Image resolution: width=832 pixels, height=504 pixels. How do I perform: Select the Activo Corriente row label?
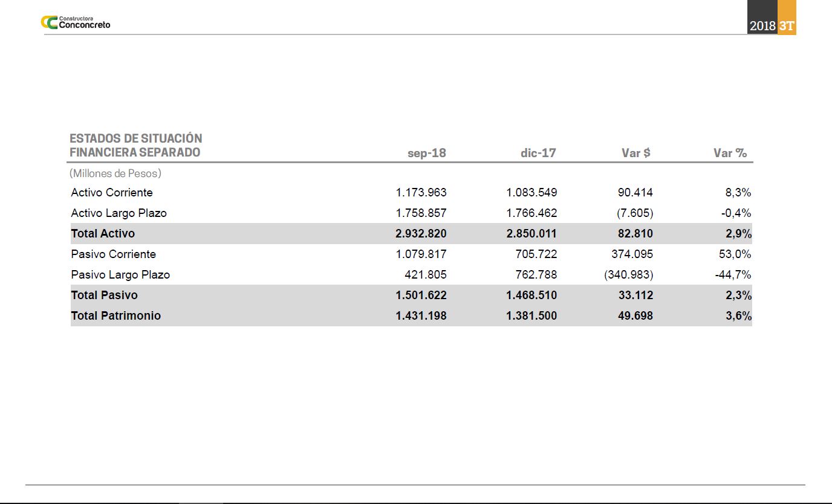pyautogui.click(x=112, y=192)
